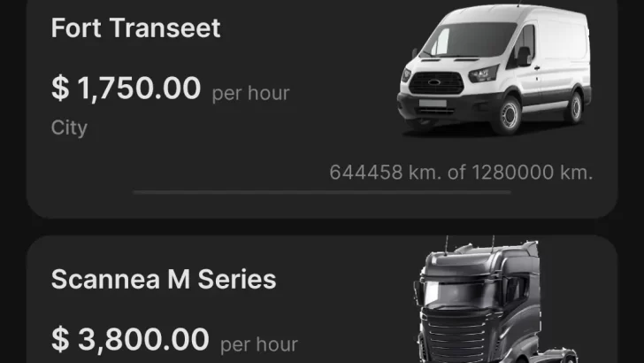Viewport: 644px width, 363px height.
Task: Click the mileage progress bar
Action: click(322, 191)
